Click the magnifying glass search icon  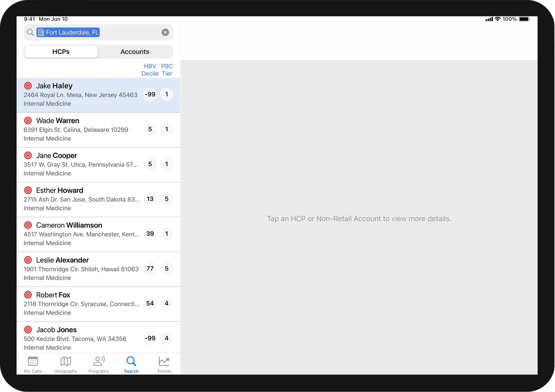[x=30, y=33]
